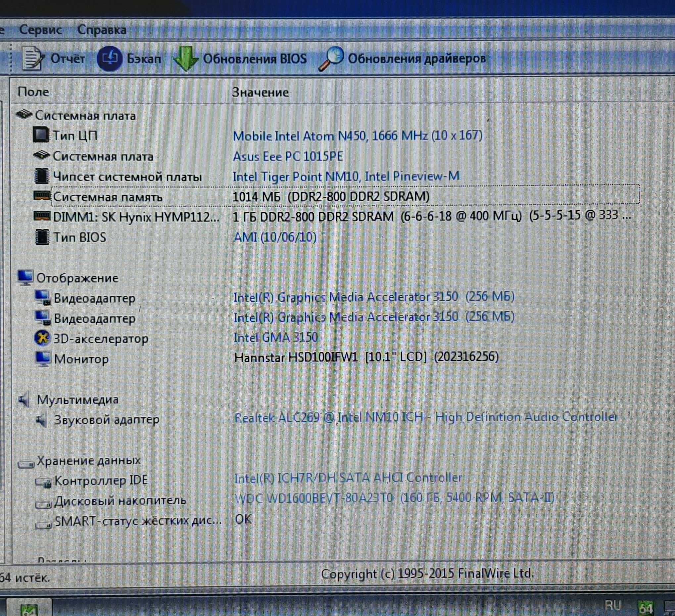Click the Звуковой адаптер speaker icon
Image resolution: width=675 pixels, height=616 pixels.
pos(42,420)
